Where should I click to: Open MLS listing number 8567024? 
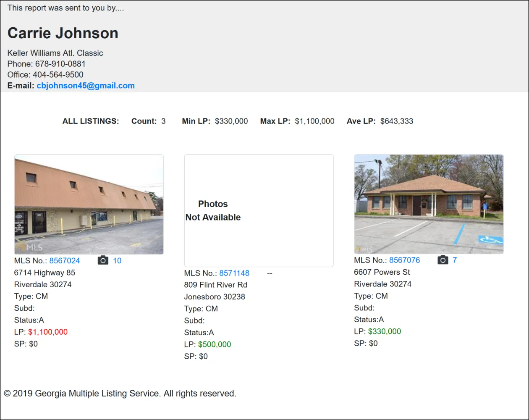(x=65, y=261)
